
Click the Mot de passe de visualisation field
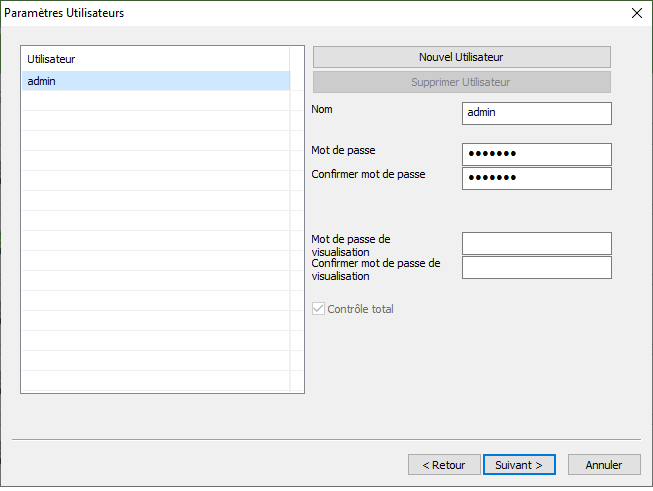tap(536, 243)
